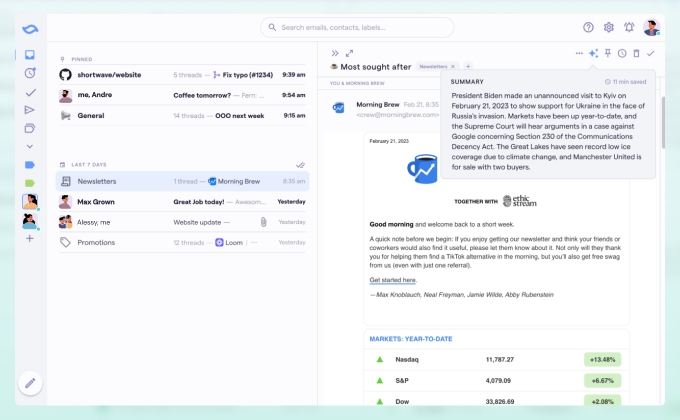This screenshot has width=680, height=420.
Task: Click the Morning Brew sender name
Action: coord(378,105)
